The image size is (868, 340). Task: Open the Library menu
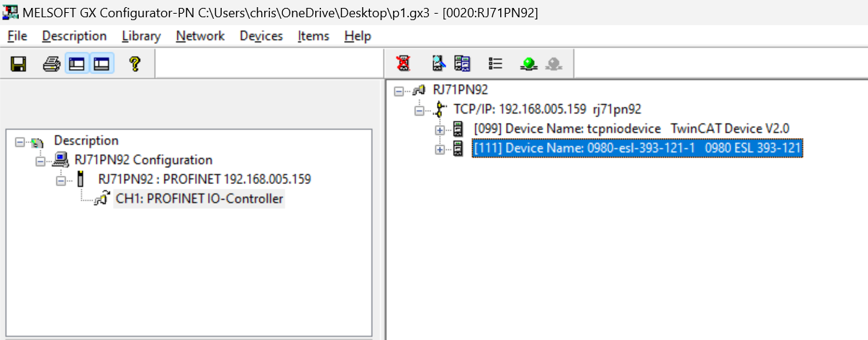141,36
